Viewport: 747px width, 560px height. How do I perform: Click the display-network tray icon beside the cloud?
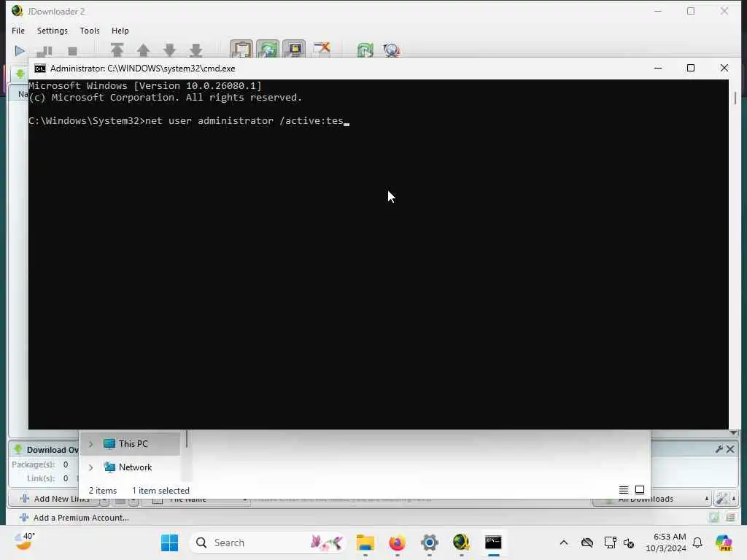[610, 542]
